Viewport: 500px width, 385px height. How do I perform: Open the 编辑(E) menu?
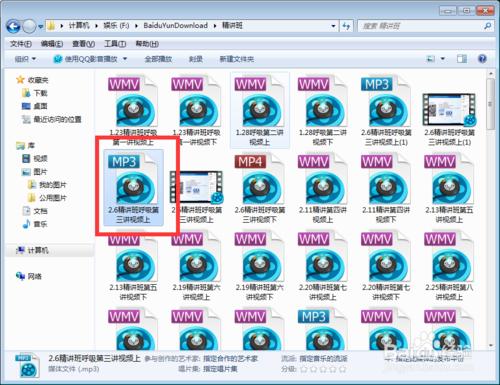click(52, 44)
